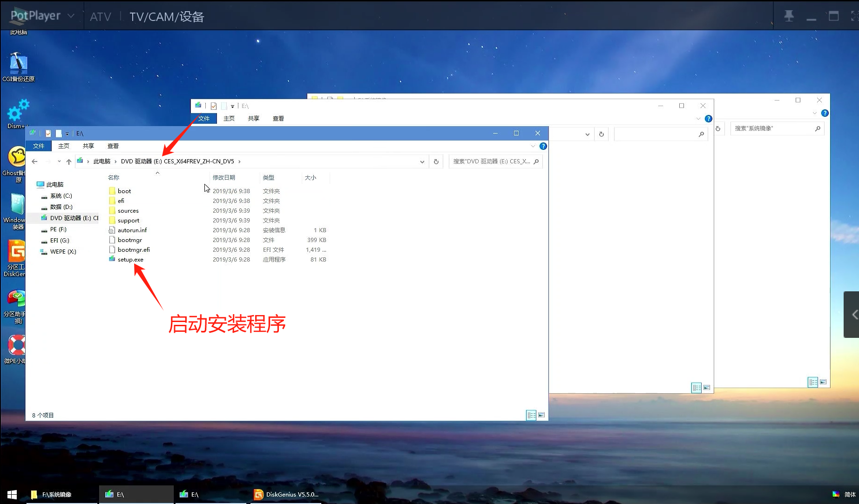Open 共享 tab in the middle Explorer window
The image size is (859, 504).
(x=254, y=119)
